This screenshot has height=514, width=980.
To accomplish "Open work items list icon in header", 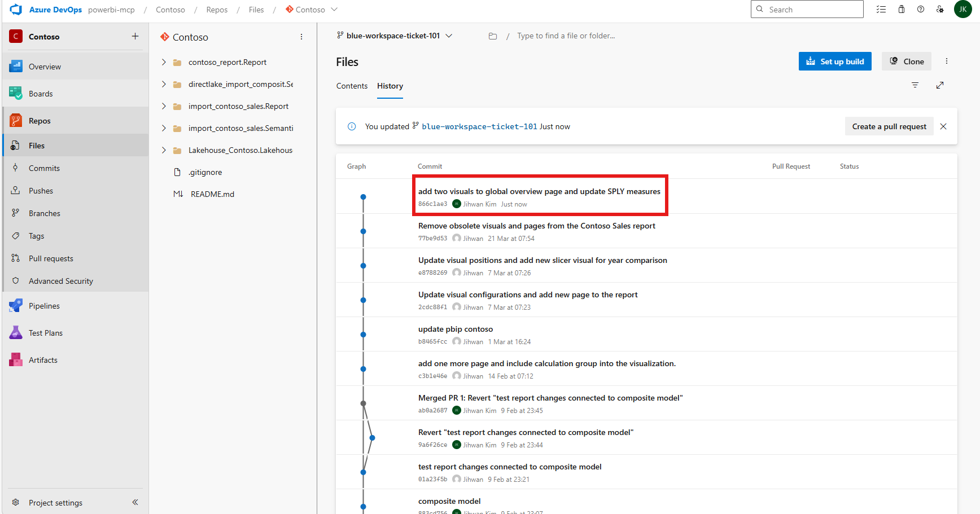I will tap(881, 10).
